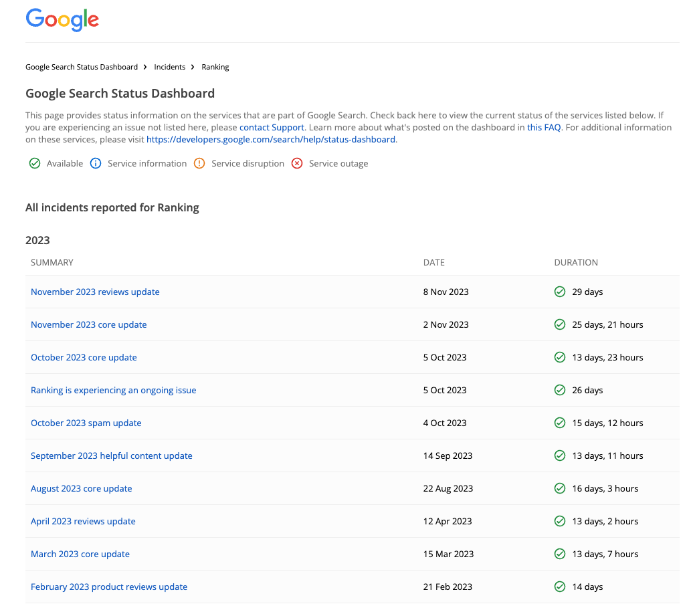The image size is (689, 616).
Task: Open April 2023 reviews update incident
Action: click(83, 521)
